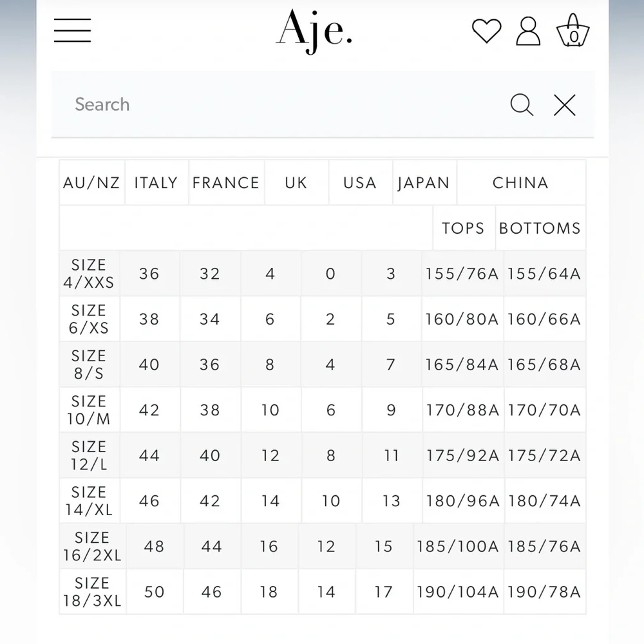644x644 pixels.
Task: Click Japan size 17 in 18/3XL row
Action: pos(384,592)
